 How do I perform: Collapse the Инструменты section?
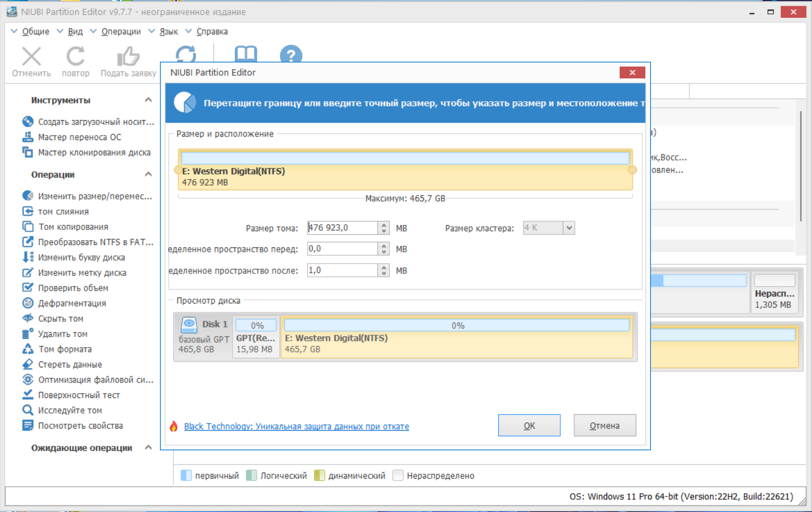coord(148,100)
